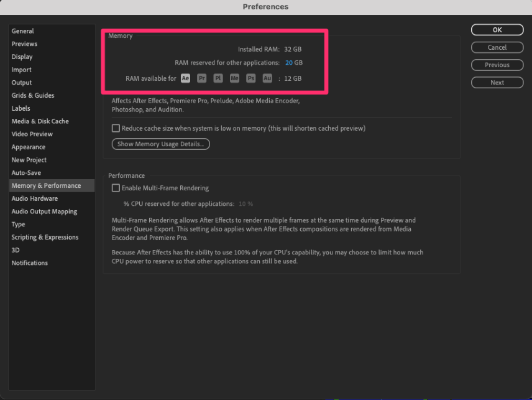Go to Previous preferences page

tap(497, 65)
